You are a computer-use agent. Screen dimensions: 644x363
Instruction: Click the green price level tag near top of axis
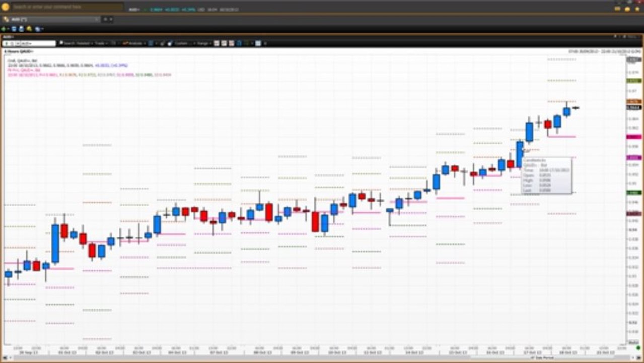click(x=633, y=81)
